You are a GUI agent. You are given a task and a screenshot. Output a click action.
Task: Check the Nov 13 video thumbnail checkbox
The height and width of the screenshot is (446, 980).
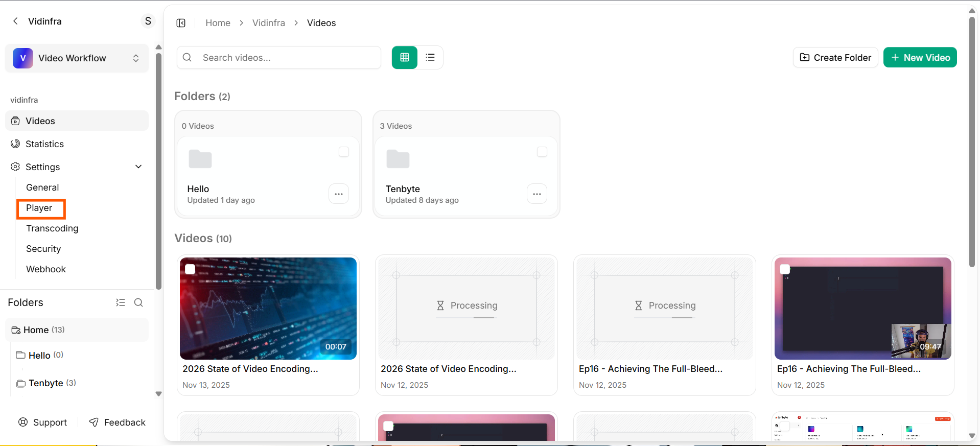pos(190,269)
